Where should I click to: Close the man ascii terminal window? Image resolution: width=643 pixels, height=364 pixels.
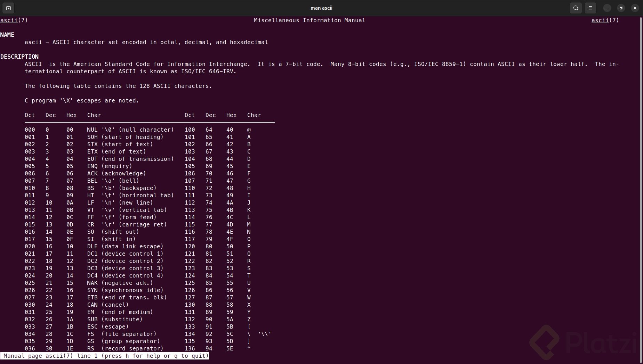635,8
